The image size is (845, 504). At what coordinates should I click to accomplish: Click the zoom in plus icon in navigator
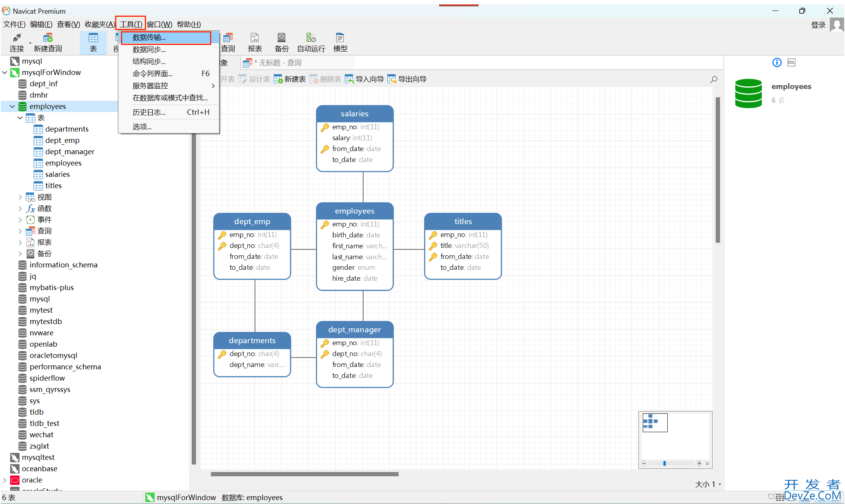pos(699,463)
